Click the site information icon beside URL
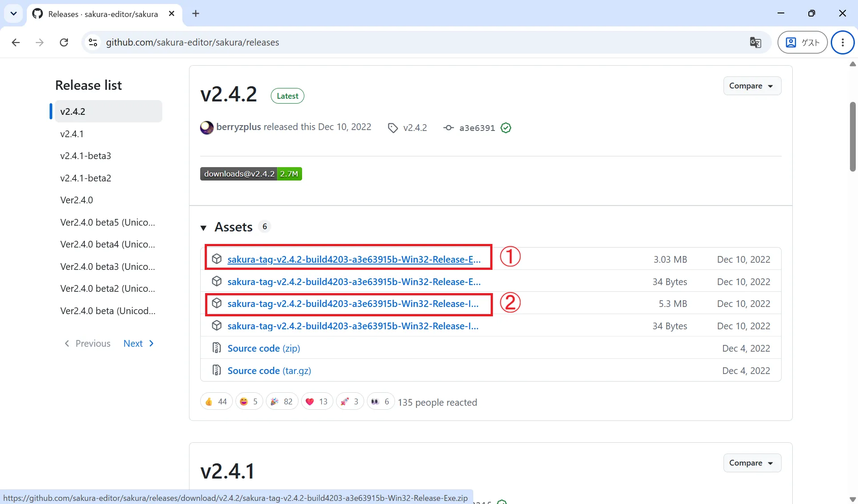Image resolution: width=858 pixels, height=504 pixels. pyautogui.click(x=93, y=42)
